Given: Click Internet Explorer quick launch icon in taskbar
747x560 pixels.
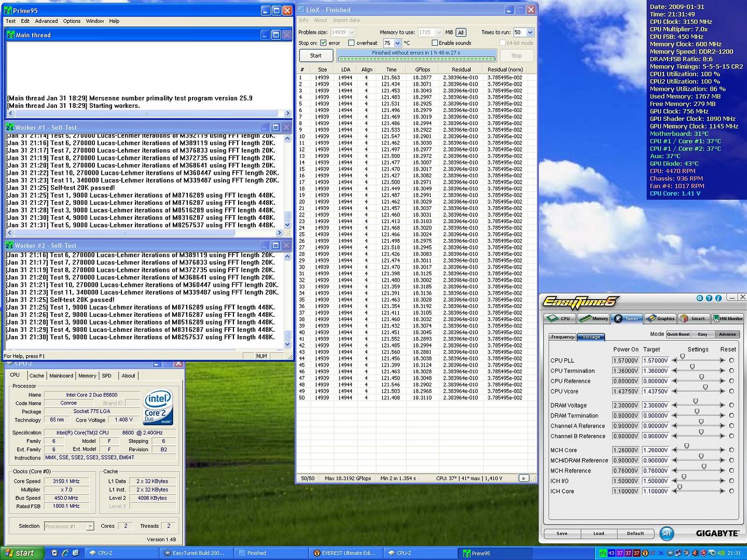Looking at the screenshot, I should tap(65, 553).
